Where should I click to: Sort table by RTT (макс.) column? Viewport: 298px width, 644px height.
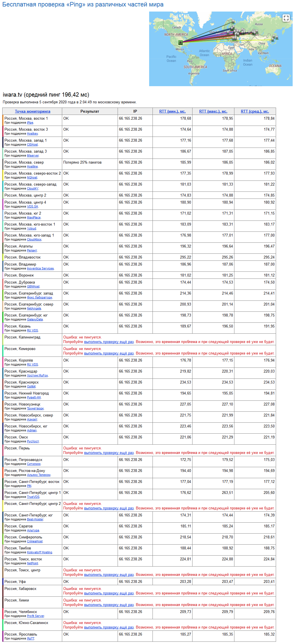(x=213, y=111)
